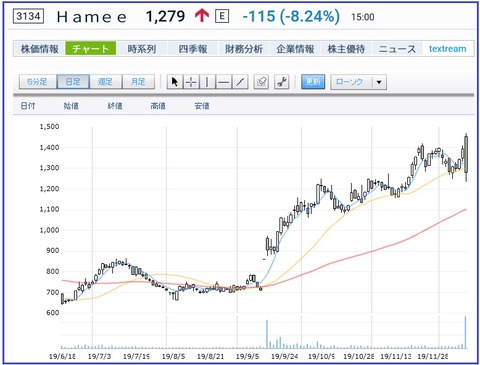Viewport: 480px width, 365px height.
Task: Click the blue 更新 refresh button
Action: (x=313, y=82)
